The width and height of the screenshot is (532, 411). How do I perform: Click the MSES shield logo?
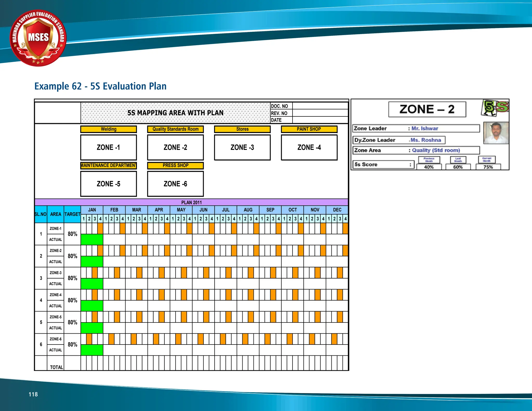pyautogui.click(x=38, y=38)
